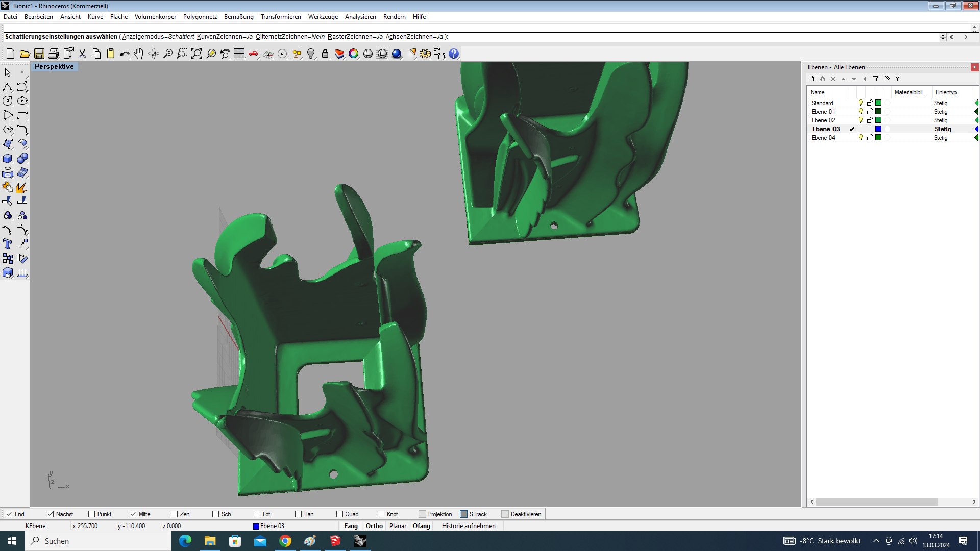Click the new document icon in toolbar
The width and height of the screenshot is (980, 551).
(x=10, y=54)
